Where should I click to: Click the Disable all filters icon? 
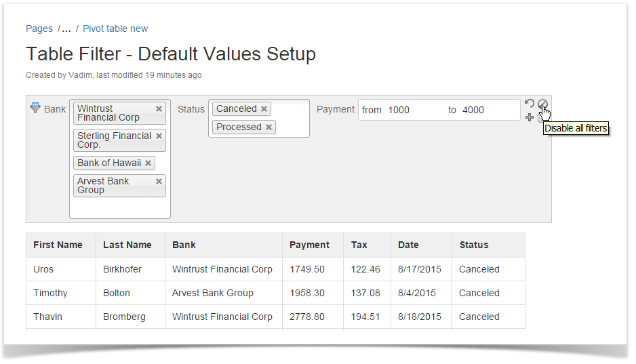542,104
